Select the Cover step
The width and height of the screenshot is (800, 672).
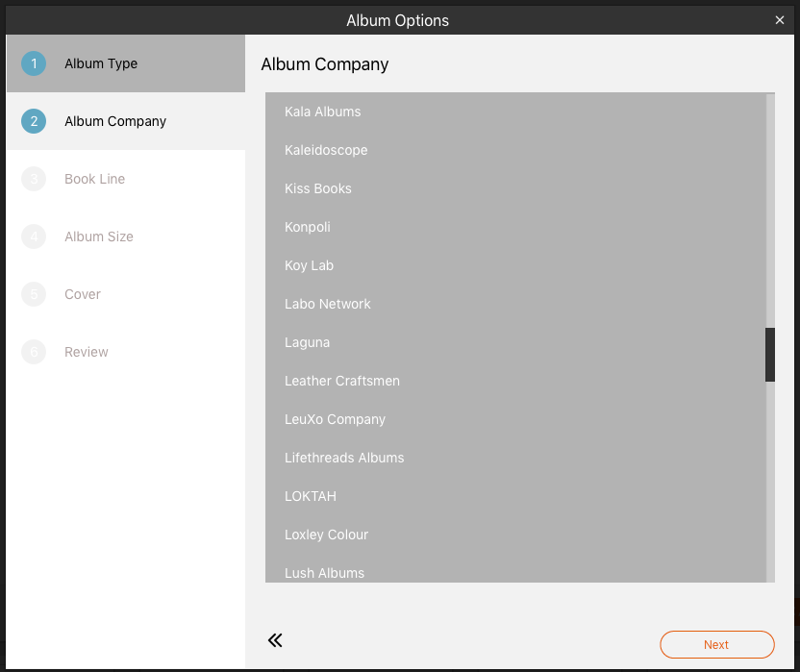coord(126,294)
